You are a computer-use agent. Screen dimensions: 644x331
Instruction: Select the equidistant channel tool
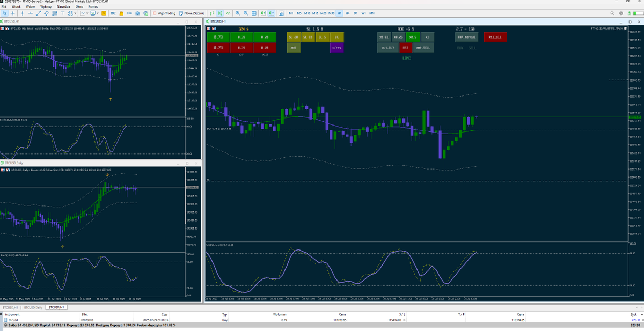[x=46, y=13]
